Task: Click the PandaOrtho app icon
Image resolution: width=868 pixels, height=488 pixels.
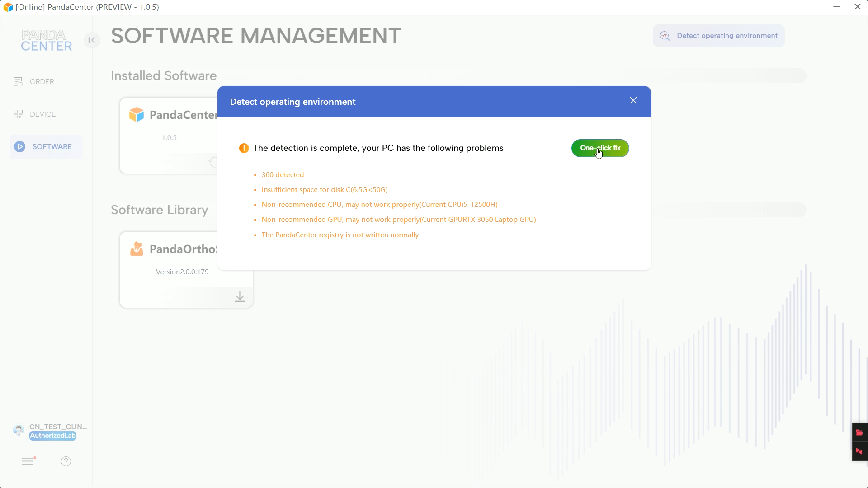Action: pyautogui.click(x=137, y=249)
